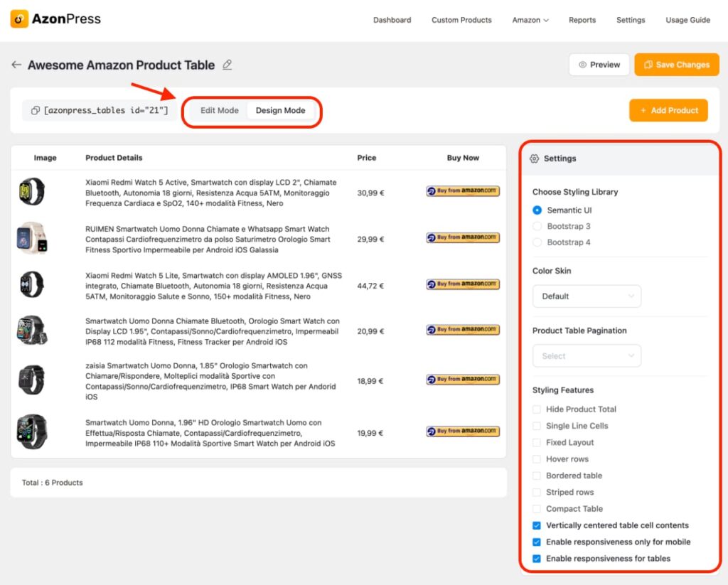Open Custom Products in the top nav
The height and width of the screenshot is (585, 728).
tap(461, 20)
